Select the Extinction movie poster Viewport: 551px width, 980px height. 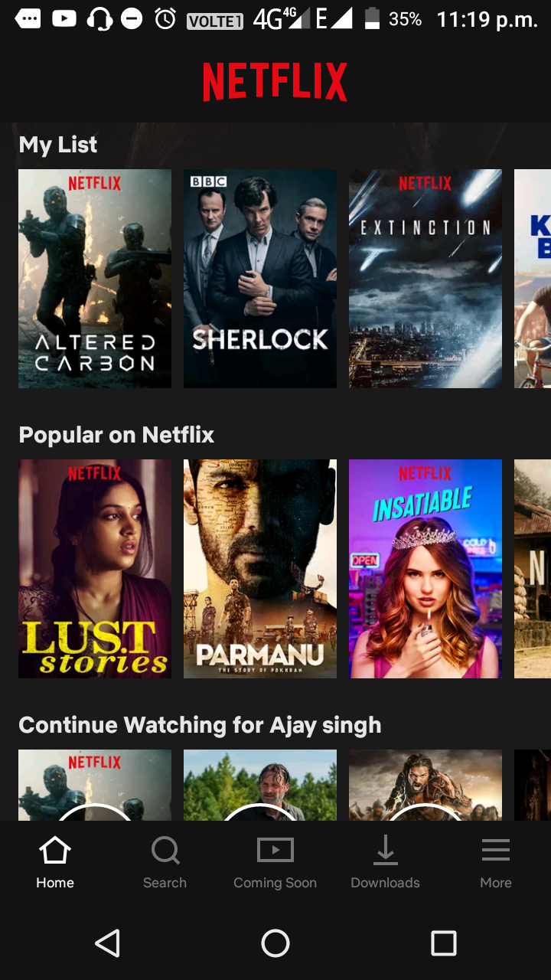[425, 279]
